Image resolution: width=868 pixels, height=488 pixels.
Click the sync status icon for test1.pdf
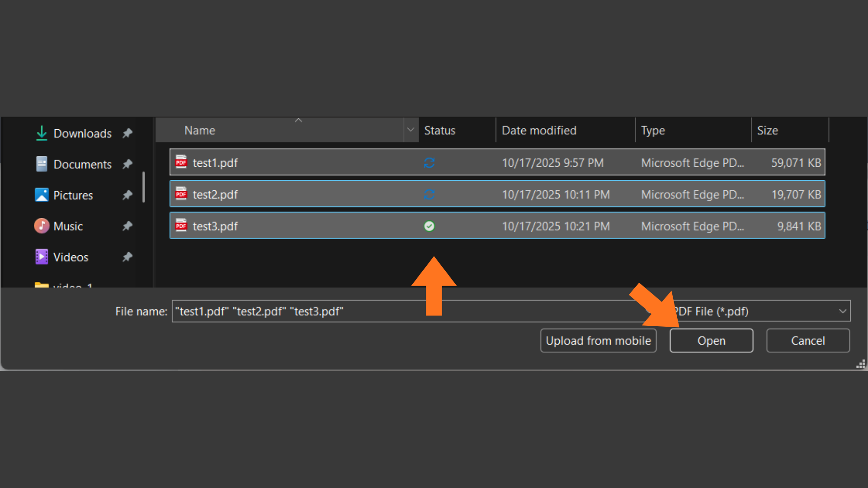pyautogui.click(x=429, y=163)
